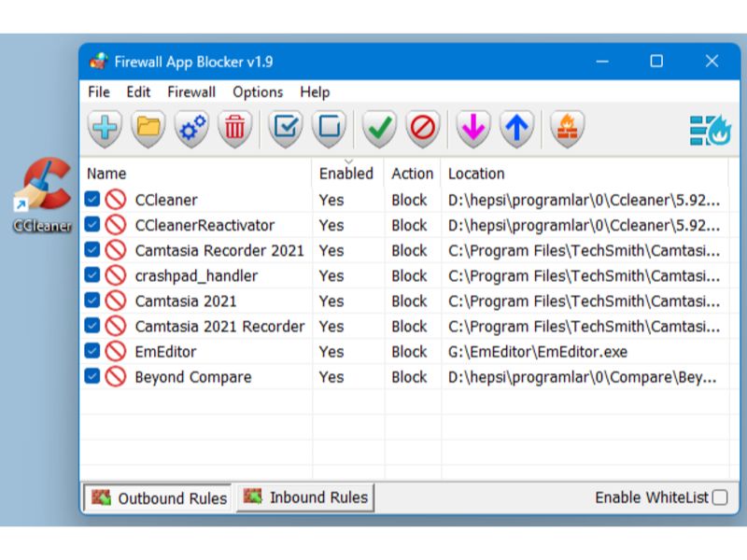
Task: Close the Firewall App Blocker window
Action: coord(712,62)
